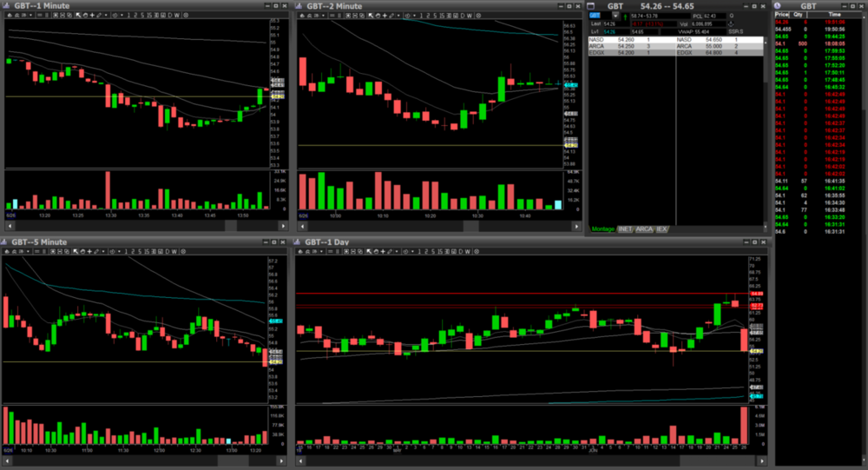Click the Price column header in time and sales
Viewport: 868px width, 470px height.
pos(782,15)
